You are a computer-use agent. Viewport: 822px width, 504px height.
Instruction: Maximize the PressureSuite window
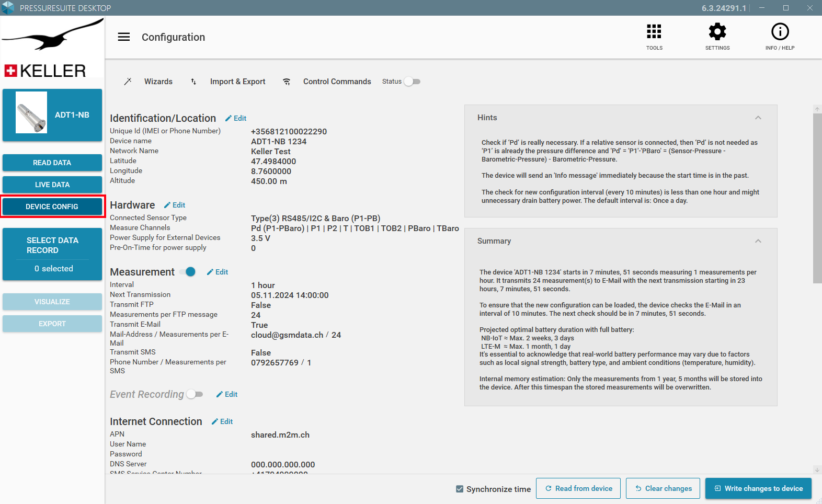(x=785, y=8)
